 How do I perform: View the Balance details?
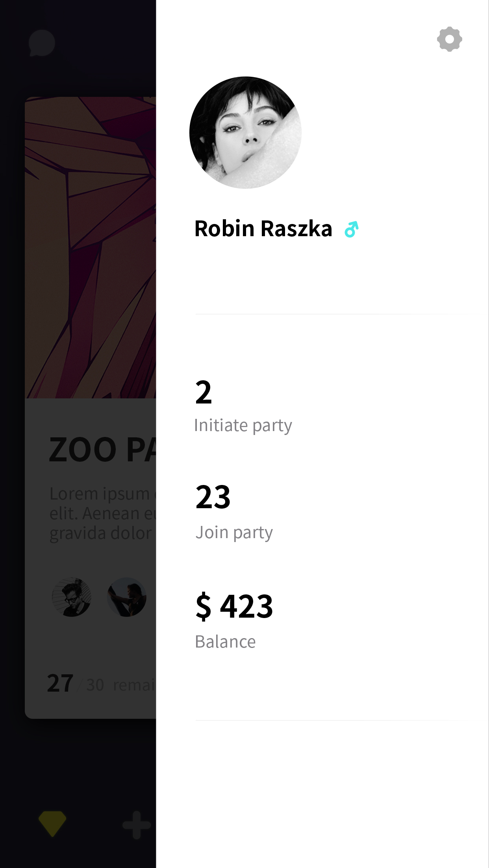225,642
